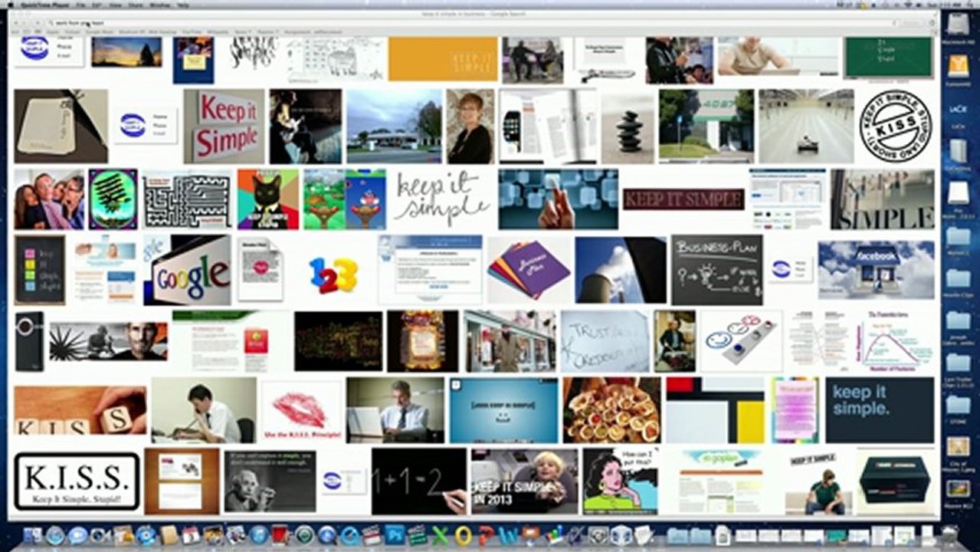
Task: Open the woman with short hair portrait
Action: point(470,127)
